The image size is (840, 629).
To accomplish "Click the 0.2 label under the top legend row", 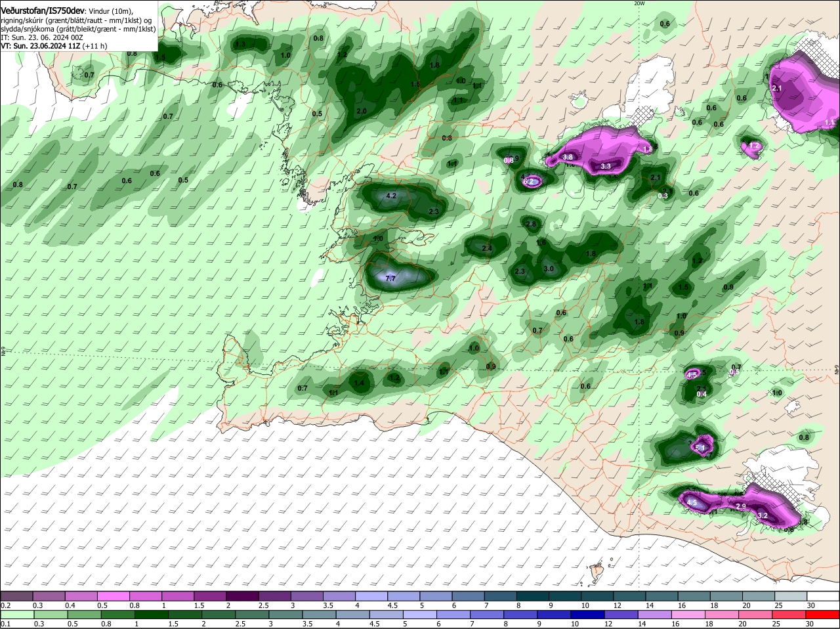I will (x=6, y=605).
